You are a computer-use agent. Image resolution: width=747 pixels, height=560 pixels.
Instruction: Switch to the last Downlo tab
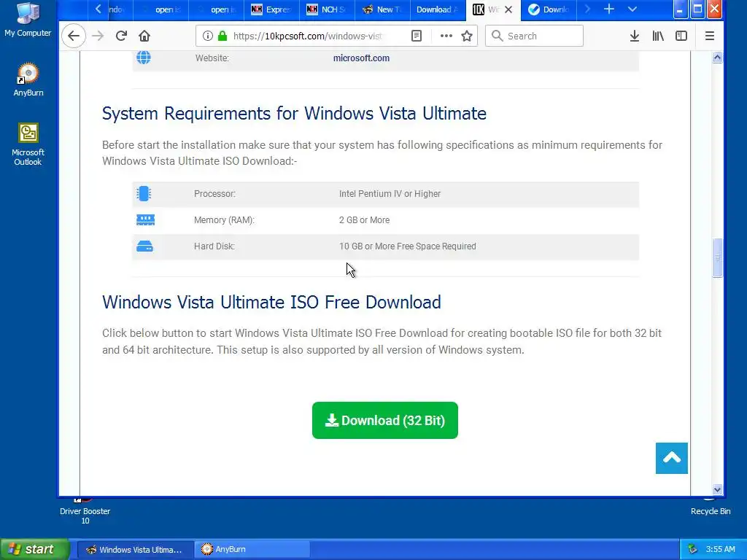(x=549, y=9)
